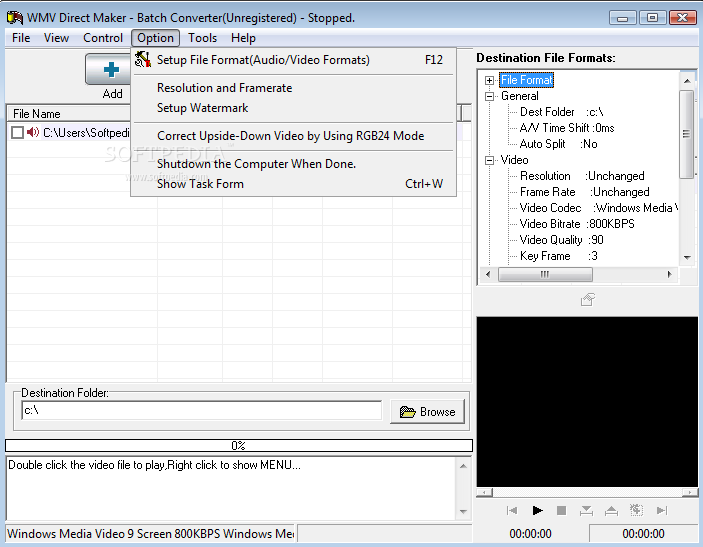Tick the checkbox for the C:\Users file
This screenshot has height=547, width=703.
[x=17, y=133]
